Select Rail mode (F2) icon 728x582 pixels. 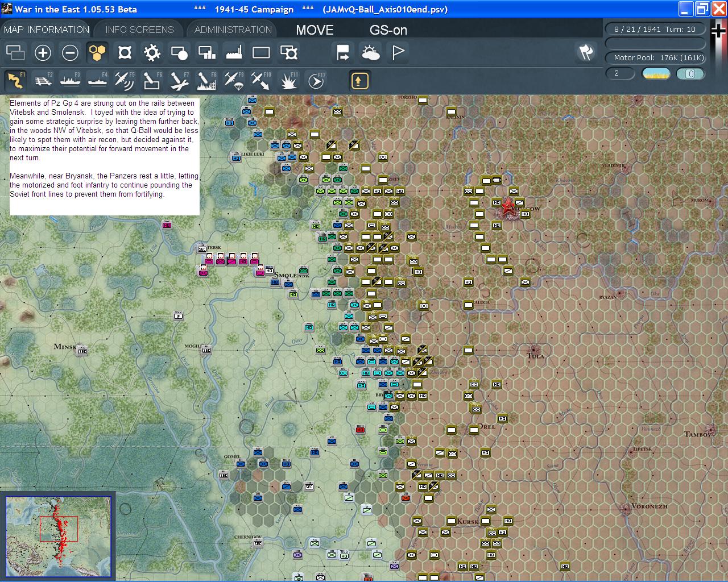tap(43, 81)
